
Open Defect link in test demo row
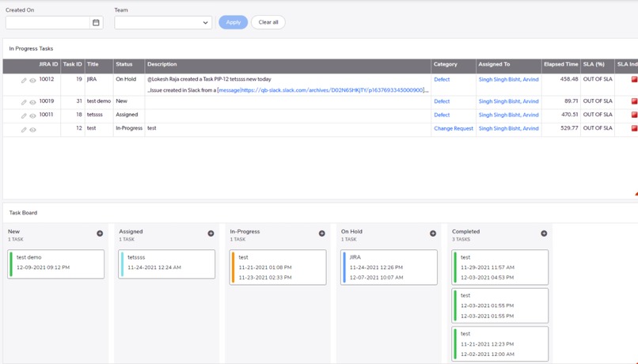click(x=442, y=101)
